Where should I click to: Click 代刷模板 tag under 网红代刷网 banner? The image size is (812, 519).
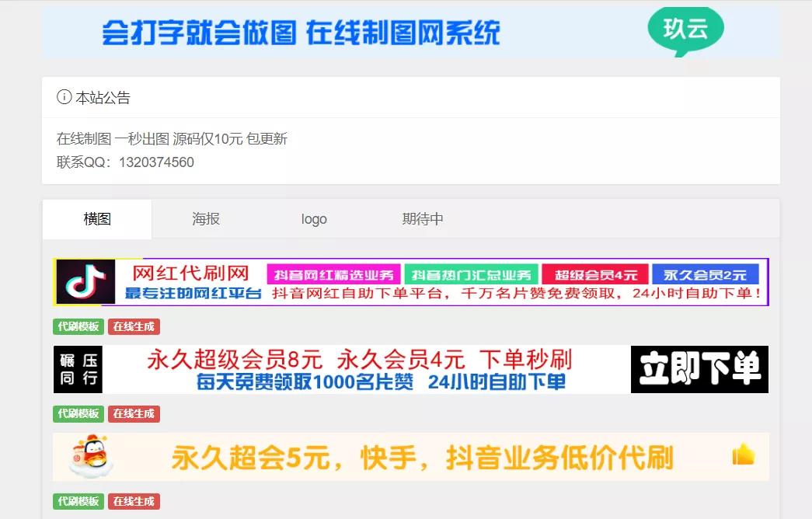click(x=78, y=327)
